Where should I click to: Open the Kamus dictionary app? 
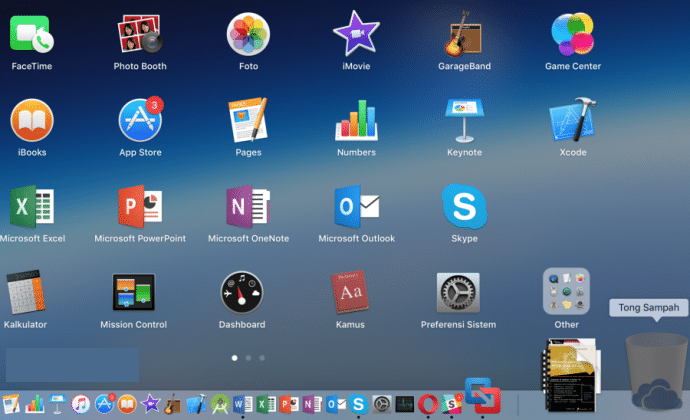350,292
